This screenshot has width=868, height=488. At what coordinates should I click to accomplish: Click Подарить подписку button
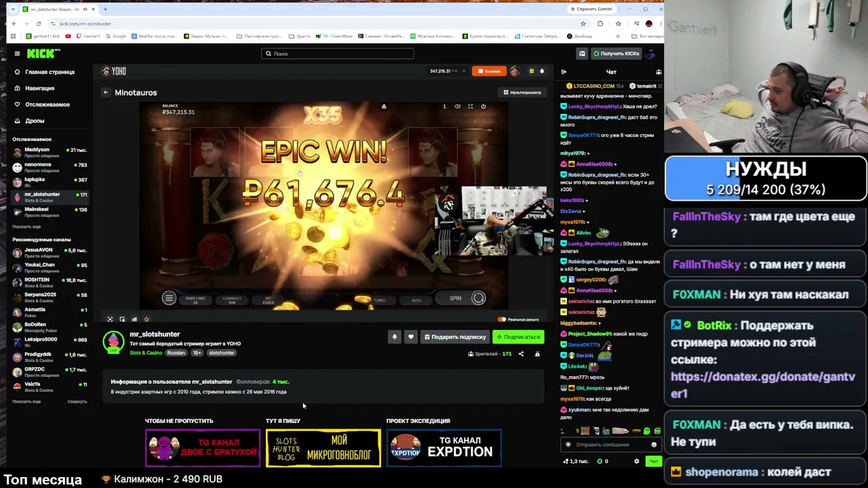[x=455, y=337]
